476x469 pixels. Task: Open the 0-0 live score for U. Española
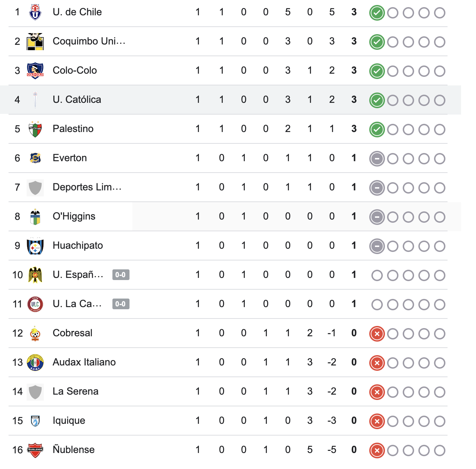[x=121, y=274]
